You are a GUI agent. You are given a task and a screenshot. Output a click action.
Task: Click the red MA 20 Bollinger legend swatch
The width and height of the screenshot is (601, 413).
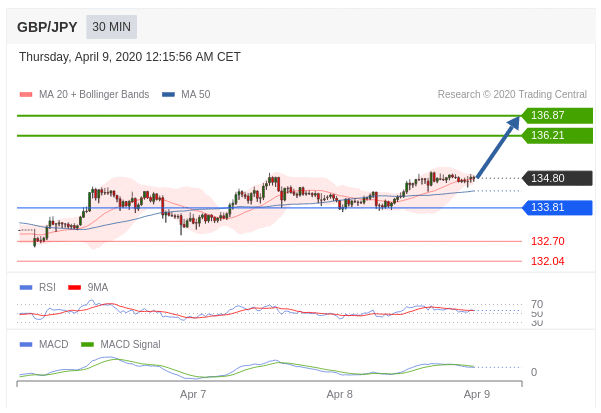26,95
